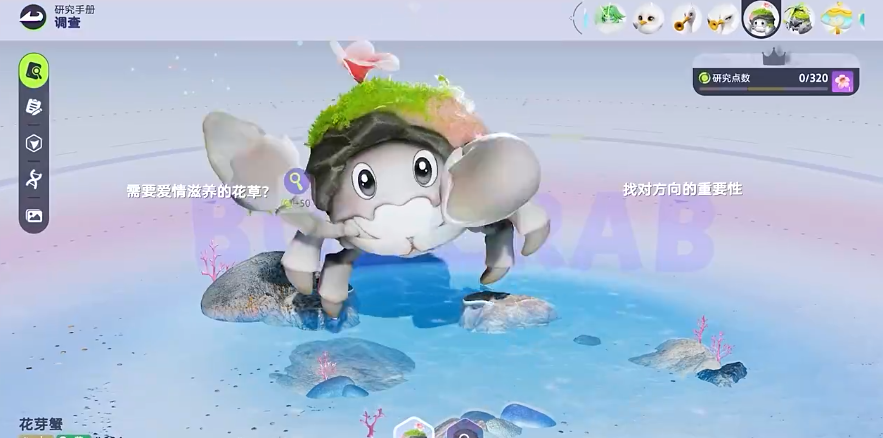The image size is (883, 438).
Task: Select the squinting trumpet-beak bird avatar
Action: click(x=723, y=18)
